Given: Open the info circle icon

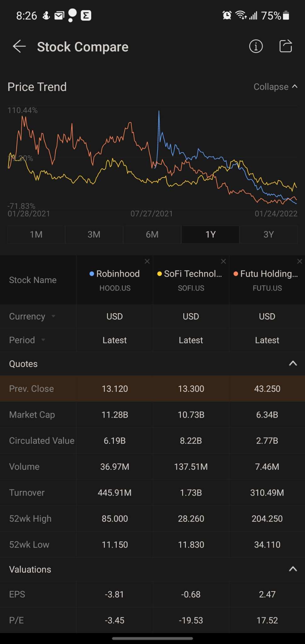Looking at the screenshot, I should point(256,47).
